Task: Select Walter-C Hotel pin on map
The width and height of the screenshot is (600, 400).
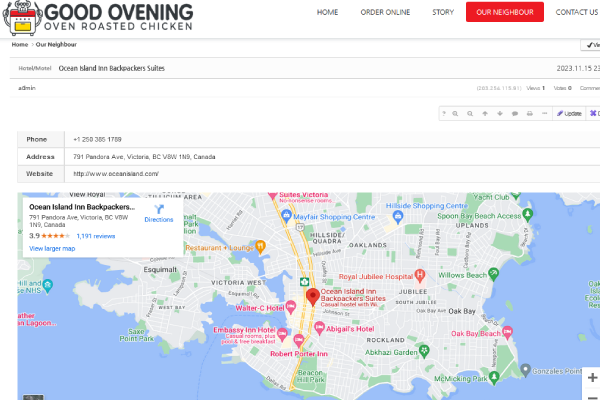Action: tap(291, 307)
